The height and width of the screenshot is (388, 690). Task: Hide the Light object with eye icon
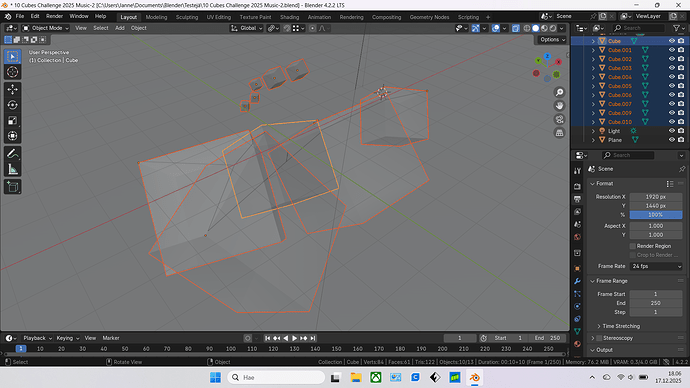(x=672, y=131)
